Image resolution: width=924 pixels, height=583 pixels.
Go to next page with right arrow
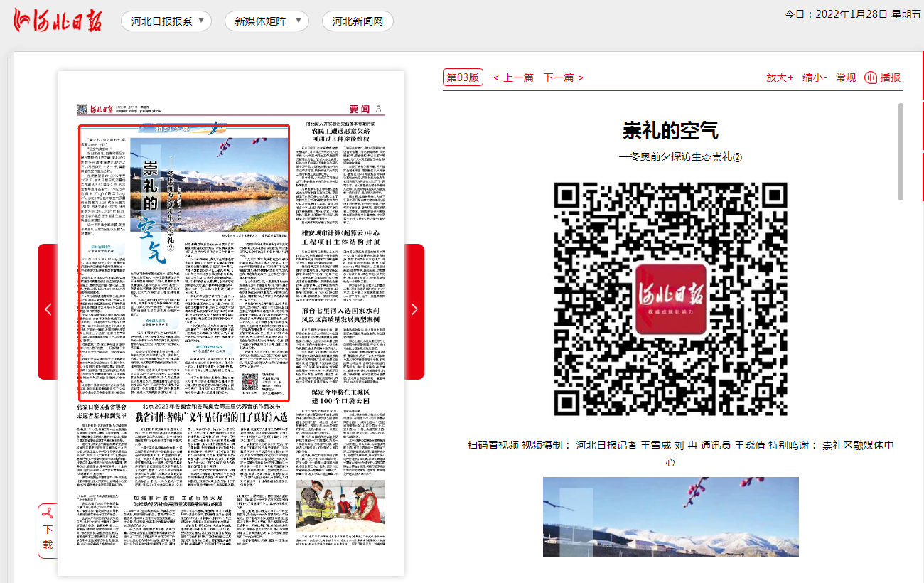click(x=414, y=311)
